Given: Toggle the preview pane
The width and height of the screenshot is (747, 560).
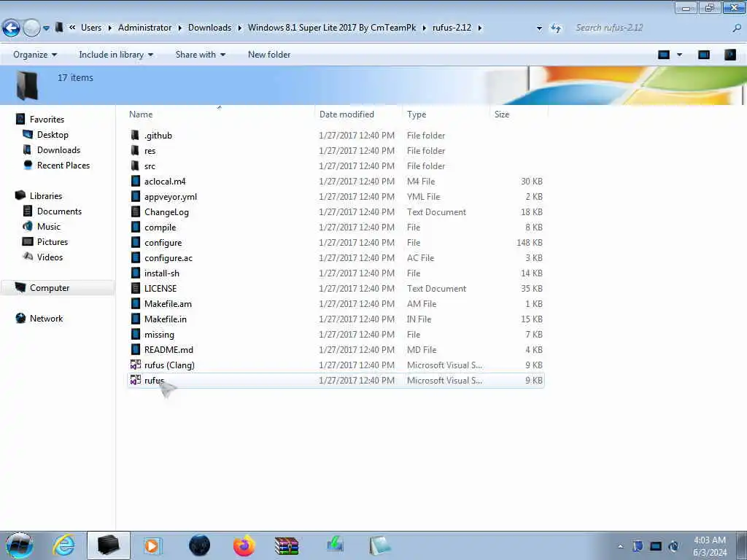Looking at the screenshot, I should (x=704, y=55).
